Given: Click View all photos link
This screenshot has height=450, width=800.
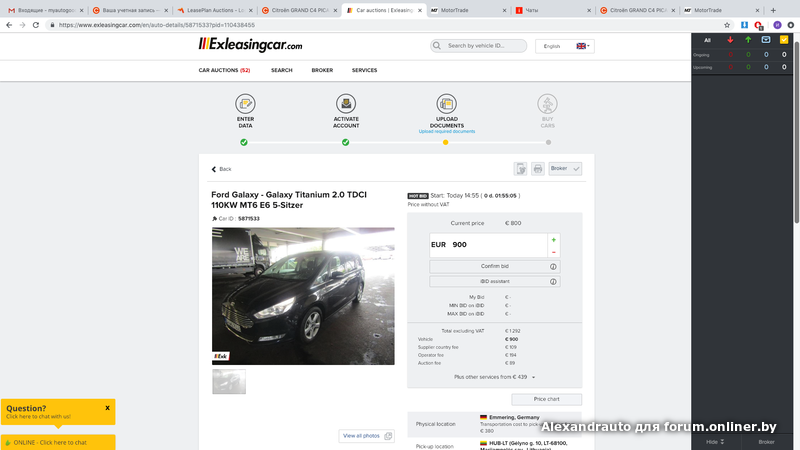Looking at the screenshot, I should (x=366, y=436).
